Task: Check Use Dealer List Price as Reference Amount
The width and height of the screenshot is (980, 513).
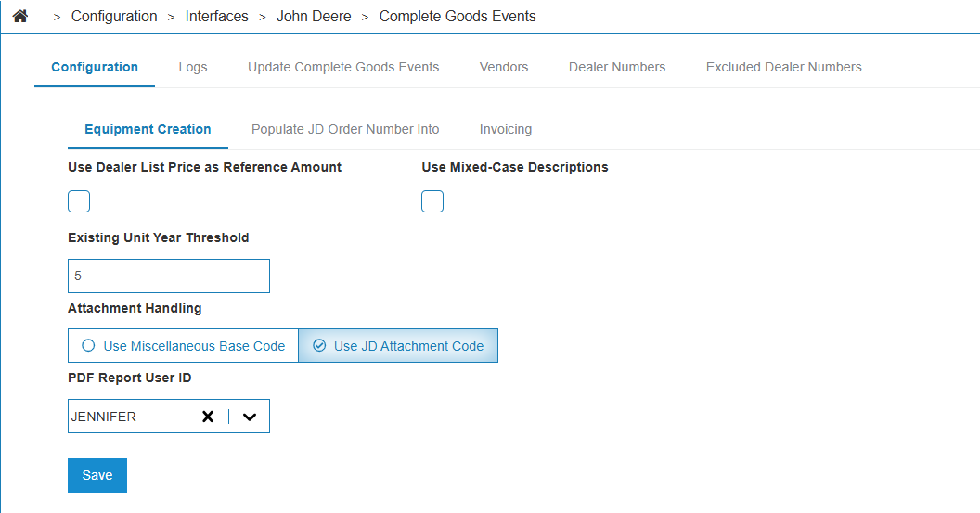Action: (x=79, y=201)
